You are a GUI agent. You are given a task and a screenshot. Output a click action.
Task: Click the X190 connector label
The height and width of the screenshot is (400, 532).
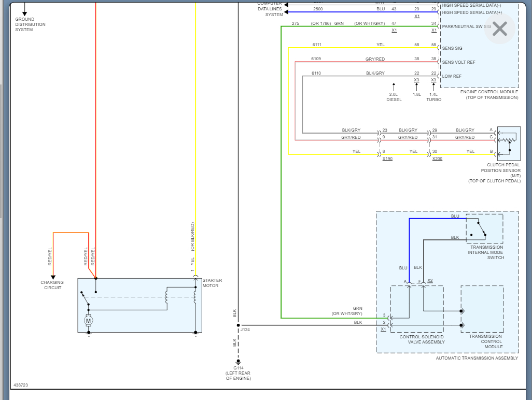tap(387, 159)
